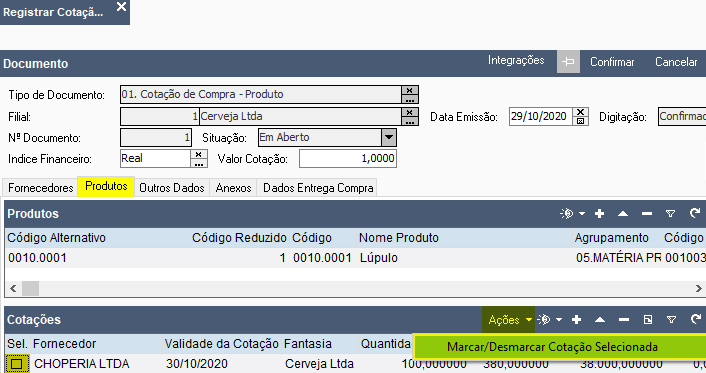Viewport: 706px width, 373px height.
Task: Switch to the Fornecedores tab
Action: [x=41, y=188]
